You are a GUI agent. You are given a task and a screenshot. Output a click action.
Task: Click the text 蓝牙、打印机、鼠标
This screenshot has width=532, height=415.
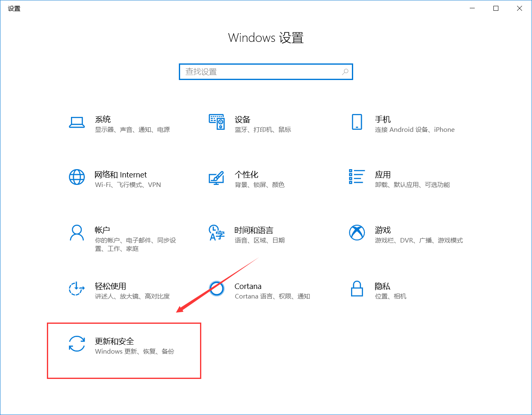(263, 130)
